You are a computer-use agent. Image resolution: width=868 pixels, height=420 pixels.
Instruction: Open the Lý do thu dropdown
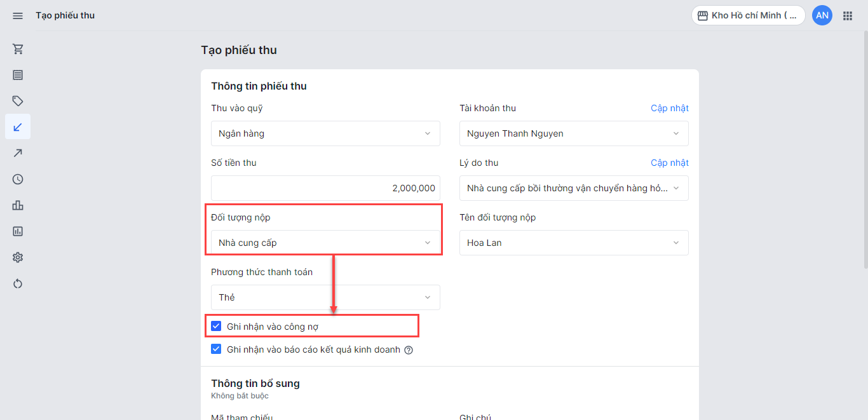tap(574, 188)
